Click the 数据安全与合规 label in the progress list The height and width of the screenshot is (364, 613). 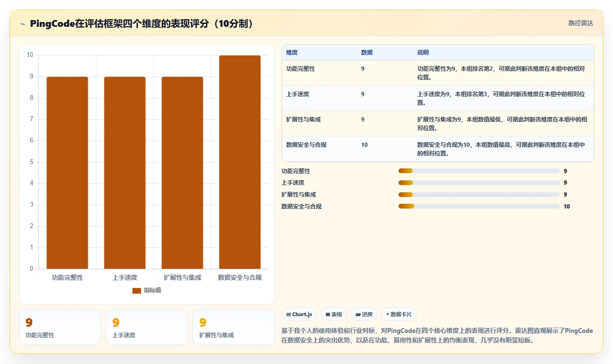pos(301,207)
